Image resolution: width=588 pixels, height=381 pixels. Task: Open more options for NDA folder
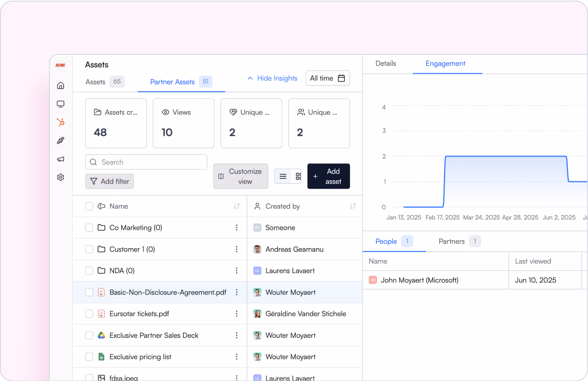point(237,270)
